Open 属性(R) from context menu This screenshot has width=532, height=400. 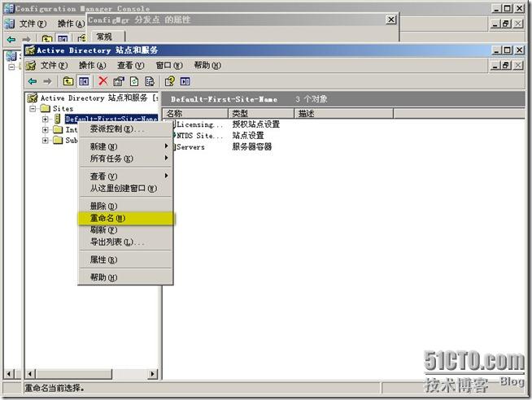click(x=125, y=259)
